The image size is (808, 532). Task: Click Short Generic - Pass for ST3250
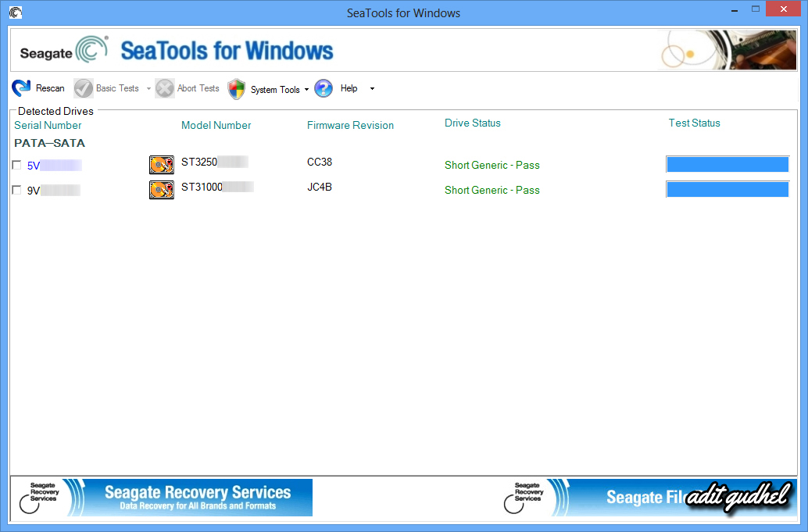pos(492,166)
